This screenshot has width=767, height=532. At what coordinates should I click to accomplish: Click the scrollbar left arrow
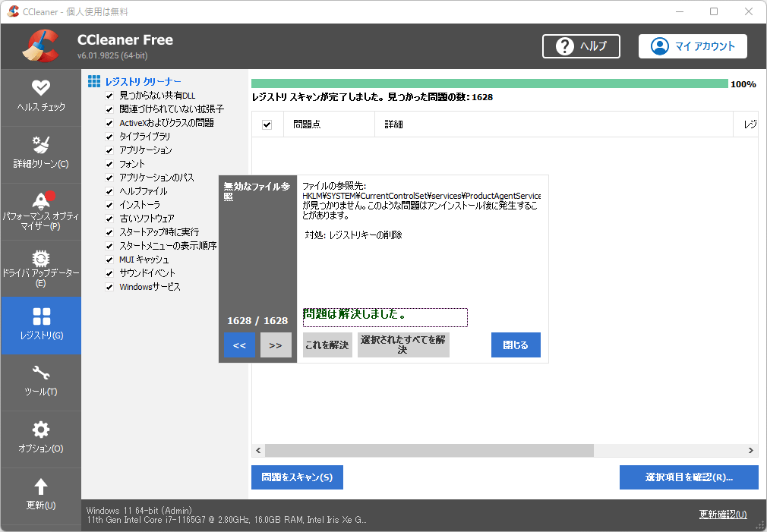[258, 450]
